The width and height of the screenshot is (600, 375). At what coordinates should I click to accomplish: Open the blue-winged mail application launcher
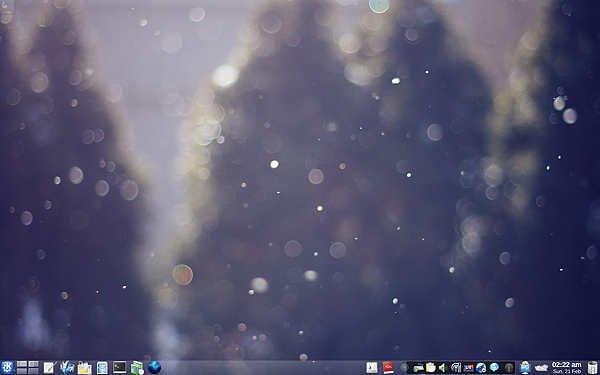click(67, 368)
